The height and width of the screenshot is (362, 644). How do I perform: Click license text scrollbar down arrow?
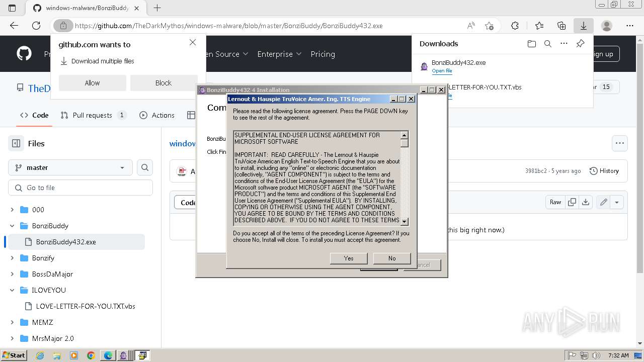pos(405,221)
